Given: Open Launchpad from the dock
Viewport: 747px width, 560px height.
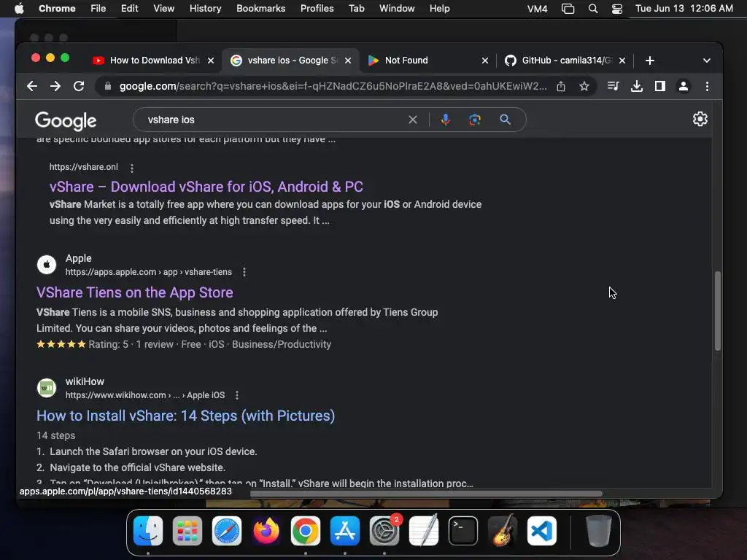Looking at the screenshot, I should click(187, 531).
